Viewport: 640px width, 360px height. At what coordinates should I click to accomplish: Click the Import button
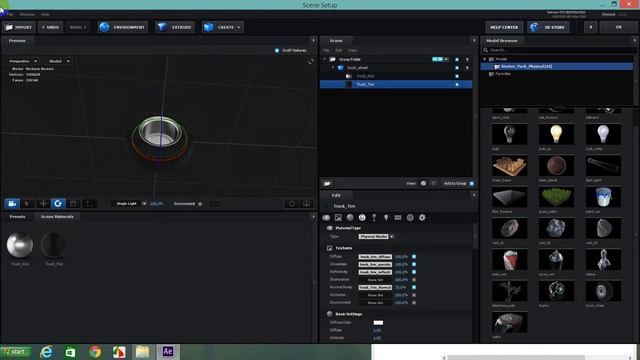pos(19,27)
